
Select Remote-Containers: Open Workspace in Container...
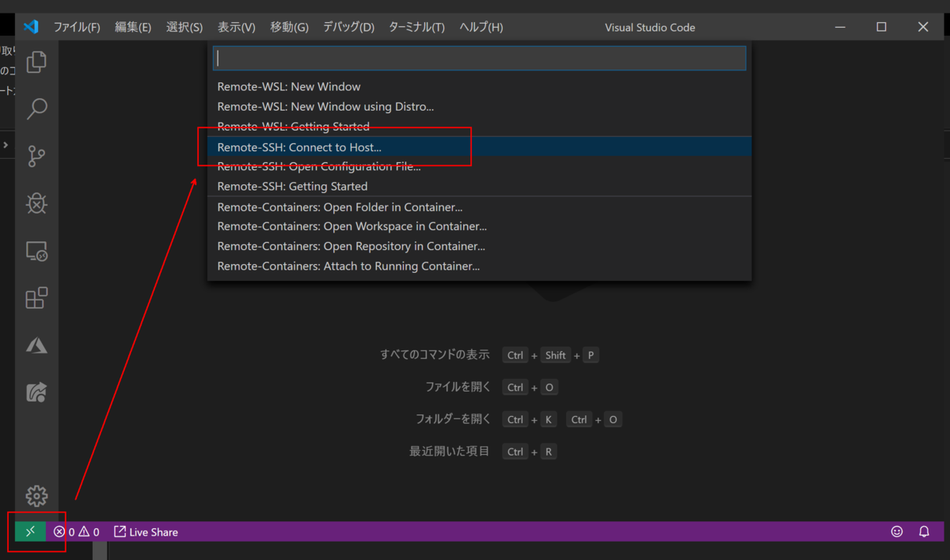click(x=479, y=227)
